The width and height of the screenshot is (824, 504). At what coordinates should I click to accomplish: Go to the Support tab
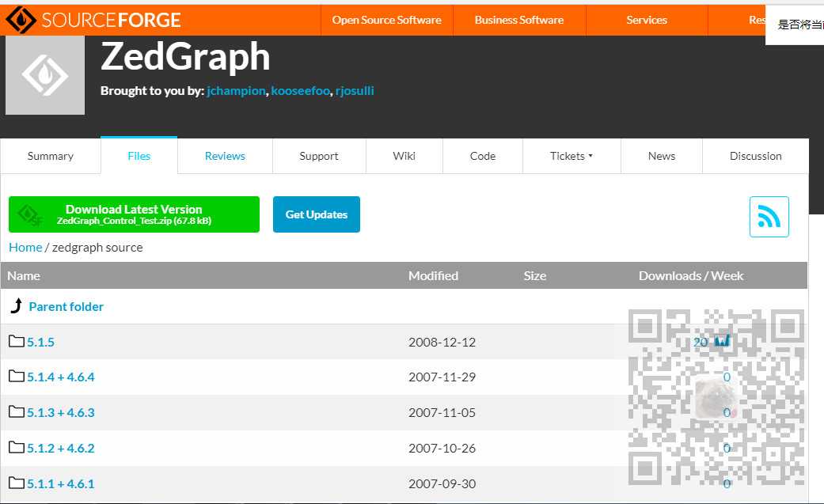pos(319,156)
